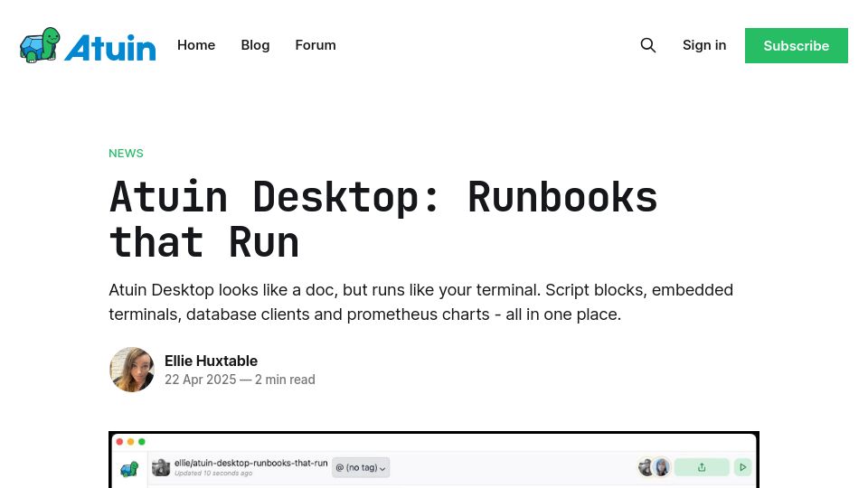Click Ellie Huxtable's author photo
The width and height of the screenshot is (868, 488).
coord(132,370)
